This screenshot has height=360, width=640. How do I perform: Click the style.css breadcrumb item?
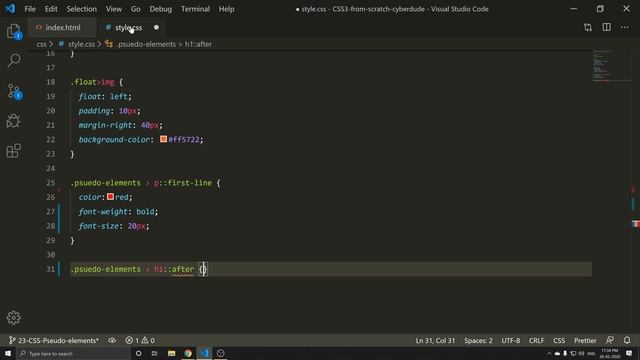pyautogui.click(x=81, y=44)
